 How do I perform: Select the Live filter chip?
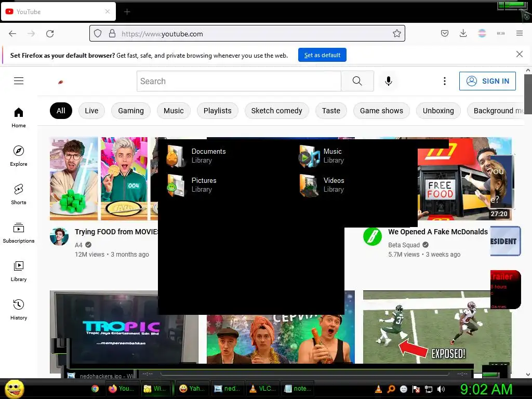pyautogui.click(x=91, y=111)
